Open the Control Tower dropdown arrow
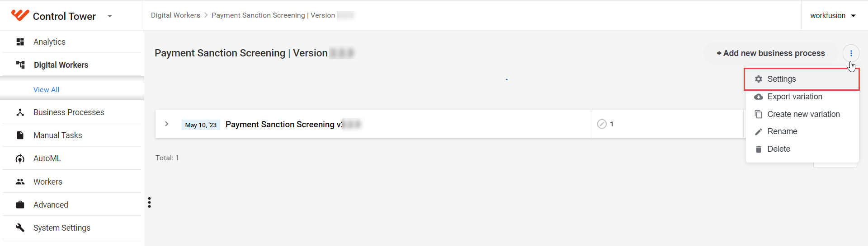The height and width of the screenshot is (246, 868). [x=109, y=16]
